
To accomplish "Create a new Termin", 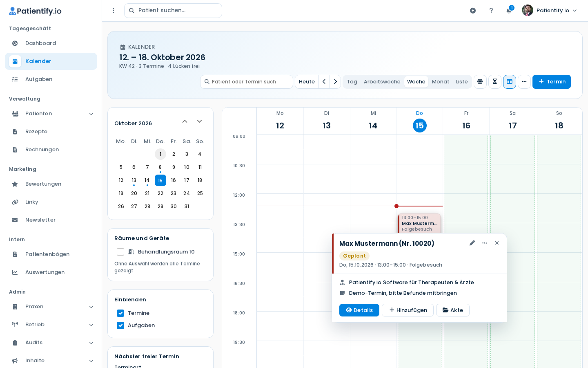I will (x=552, y=82).
